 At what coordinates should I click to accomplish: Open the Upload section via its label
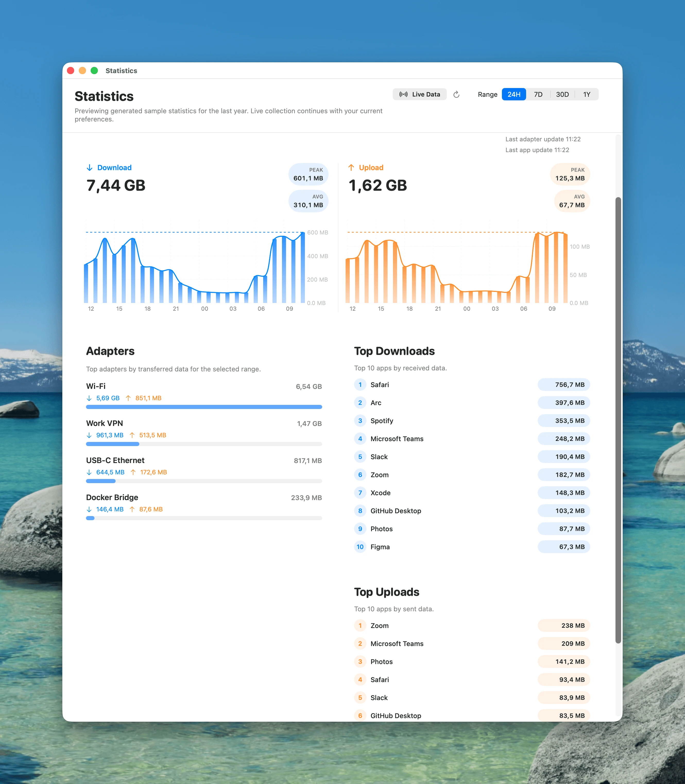pos(371,167)
